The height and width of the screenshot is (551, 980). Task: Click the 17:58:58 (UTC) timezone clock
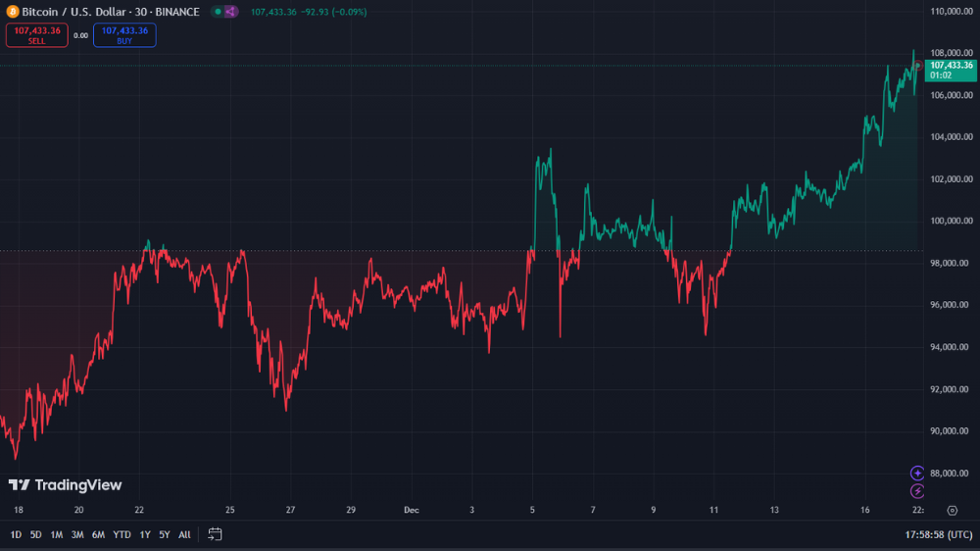(939, 534)
